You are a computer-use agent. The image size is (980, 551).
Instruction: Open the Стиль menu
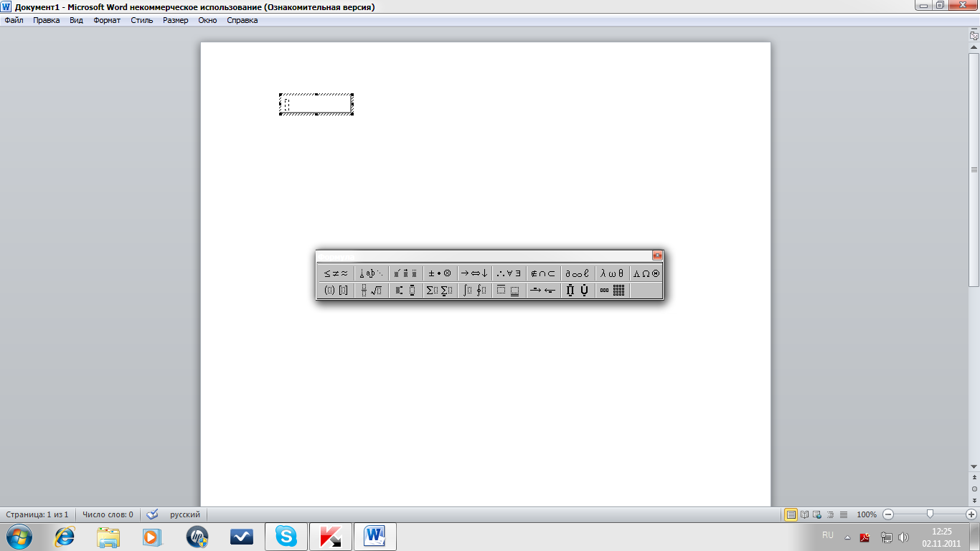coord(142,20)
